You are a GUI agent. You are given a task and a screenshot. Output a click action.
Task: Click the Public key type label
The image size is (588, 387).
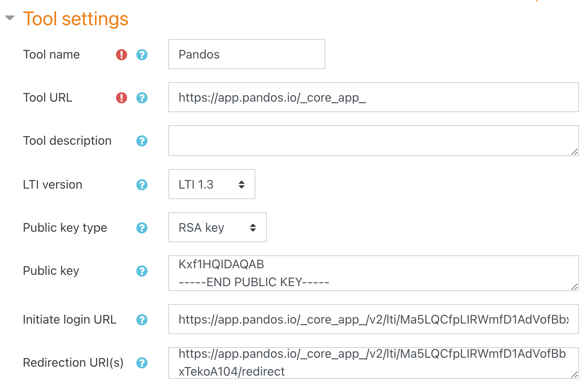pos(65,228)
